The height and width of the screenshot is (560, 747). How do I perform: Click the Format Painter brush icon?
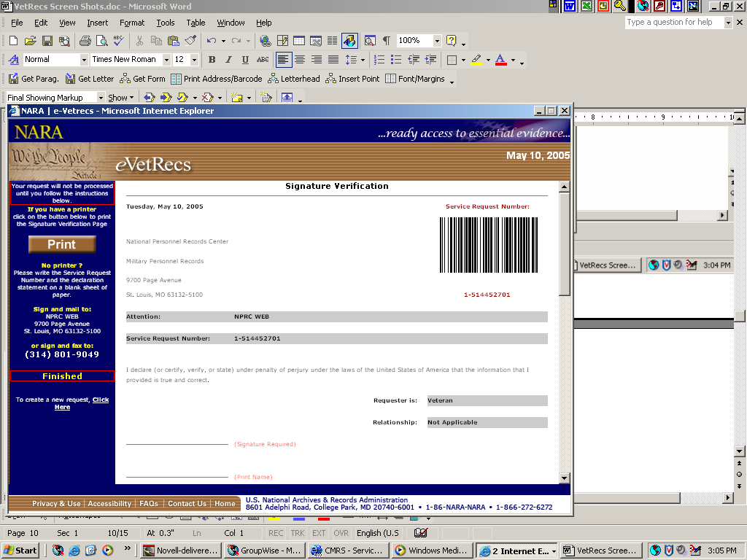pyautogui.click(x=190, y=41)
